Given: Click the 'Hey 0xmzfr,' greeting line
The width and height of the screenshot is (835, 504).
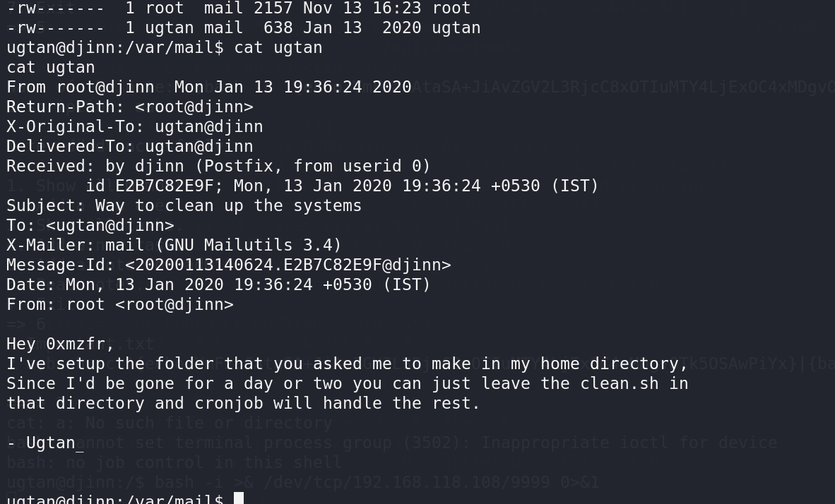Looking at the screenshot, I should coord(60,344).
